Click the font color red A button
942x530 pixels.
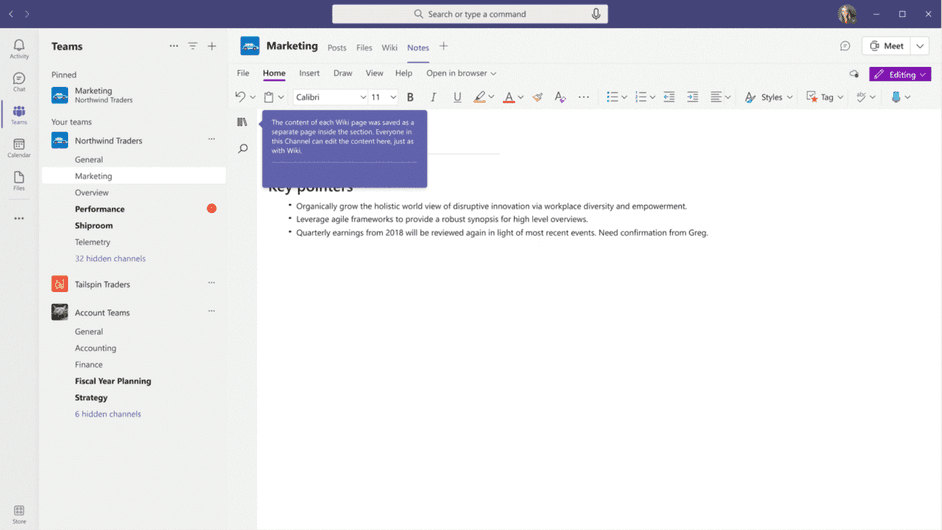(508, 97)
